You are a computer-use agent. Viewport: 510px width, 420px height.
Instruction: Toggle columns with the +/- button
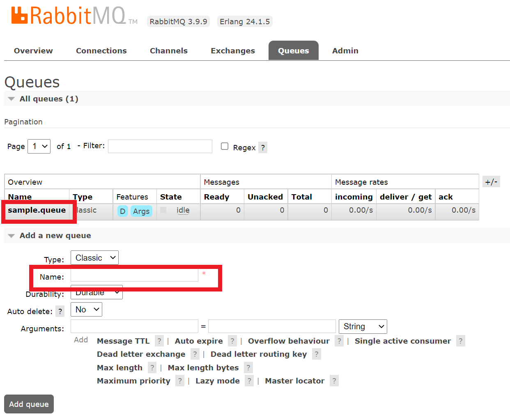coord(491,182)
